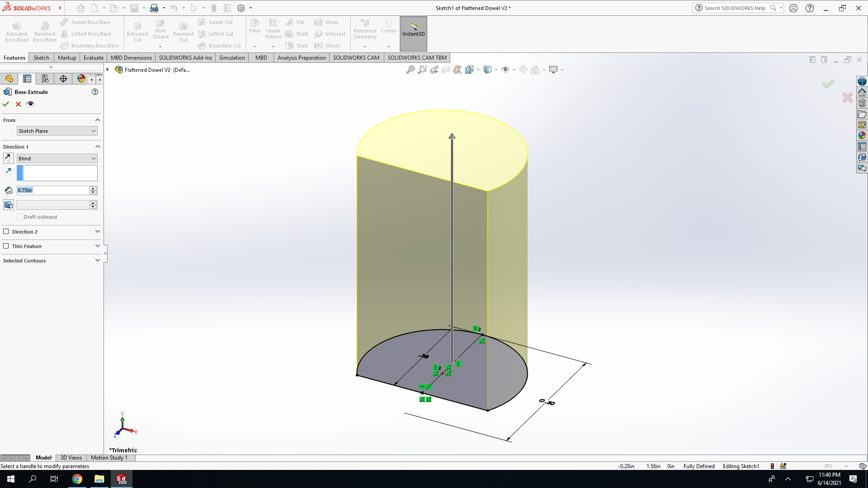Open File Explorer pane folder icon

click(862, 114)
